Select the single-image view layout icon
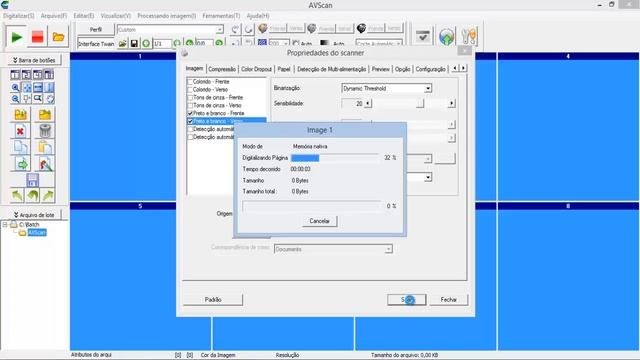The image size is (640, 360). click(15, 75)
